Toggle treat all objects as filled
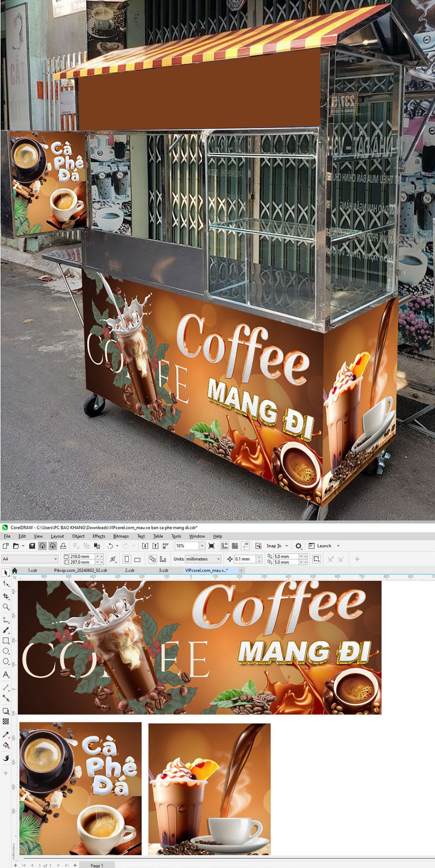Image resolution: width=435 pixels, height=868 pixels. click(316, 559)
